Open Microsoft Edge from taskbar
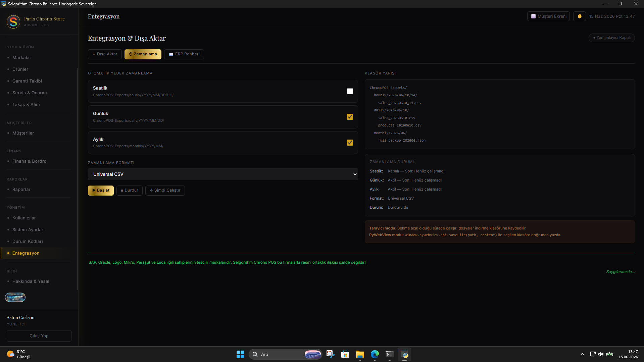Image resolution: width=644 pixels, height=362 pixels. [x=375, y=354]
